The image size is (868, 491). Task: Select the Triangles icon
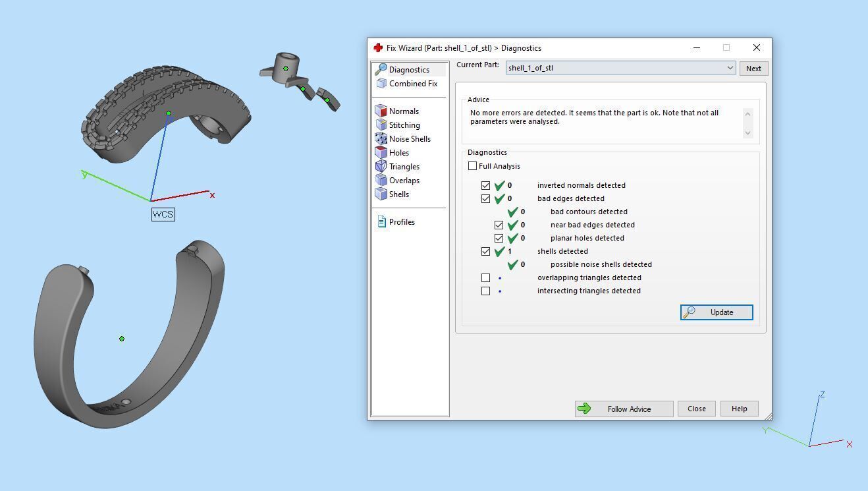381,166
